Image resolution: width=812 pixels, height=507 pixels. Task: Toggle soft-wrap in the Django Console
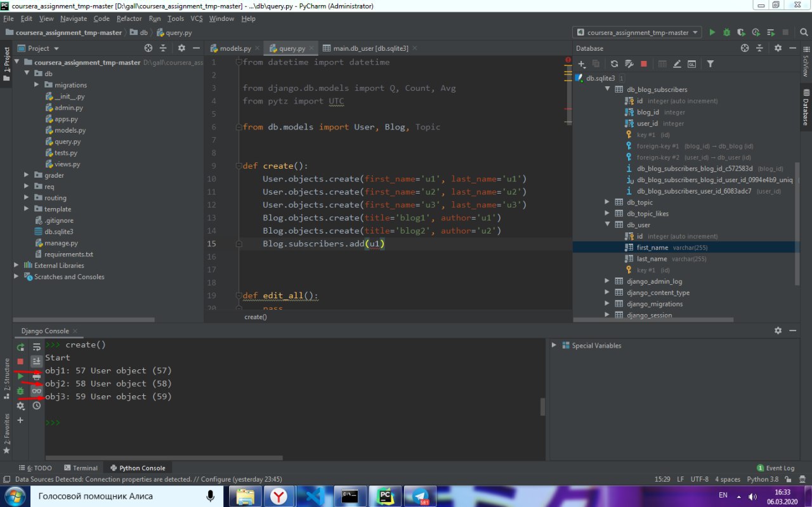click(37, 347)
